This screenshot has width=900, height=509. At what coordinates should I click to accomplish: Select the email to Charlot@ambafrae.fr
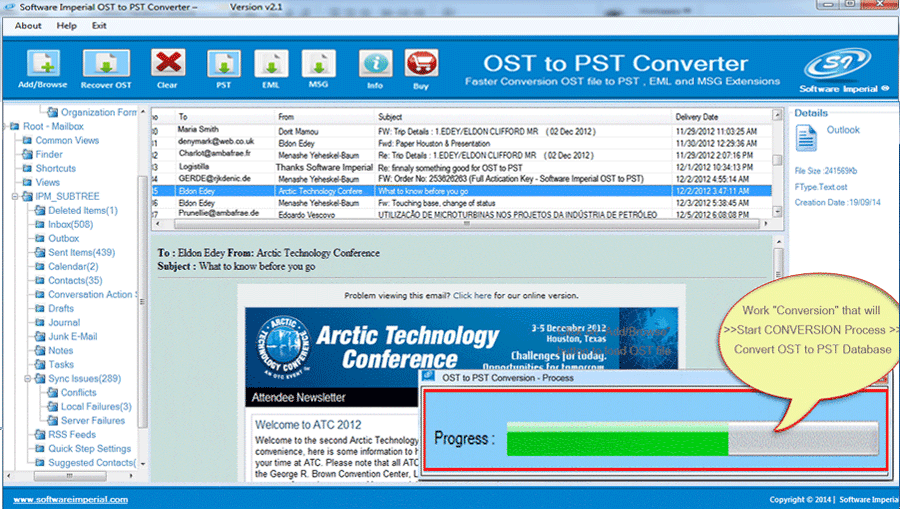pyautogui.click(x=461, y=155)
